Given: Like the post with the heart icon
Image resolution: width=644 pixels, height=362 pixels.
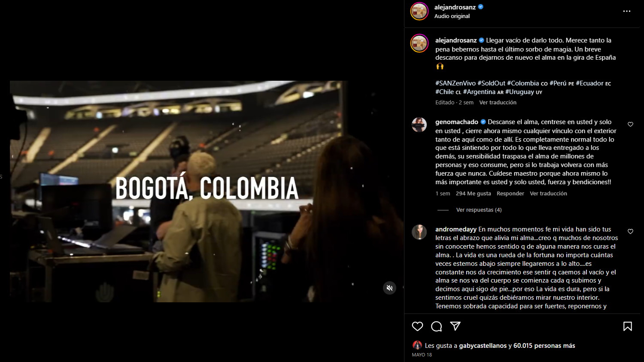Looking at the screenshot, I should coord(417,326).
